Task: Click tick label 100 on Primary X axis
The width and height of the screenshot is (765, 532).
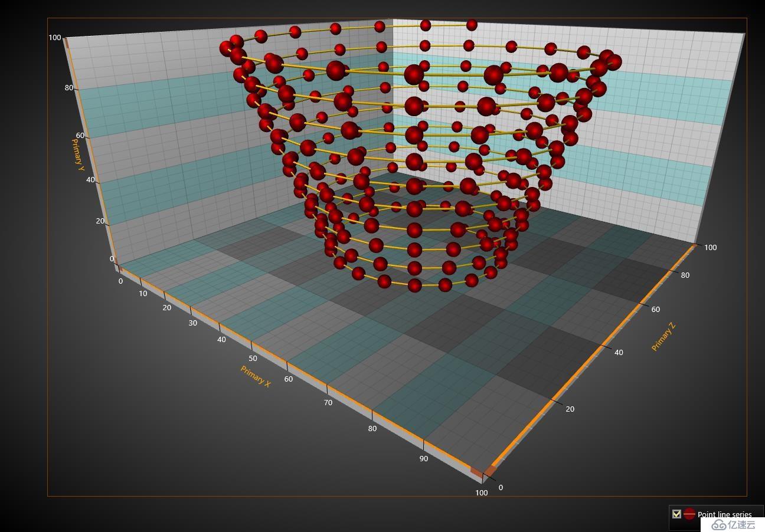Action: click(x=481, y=492)
